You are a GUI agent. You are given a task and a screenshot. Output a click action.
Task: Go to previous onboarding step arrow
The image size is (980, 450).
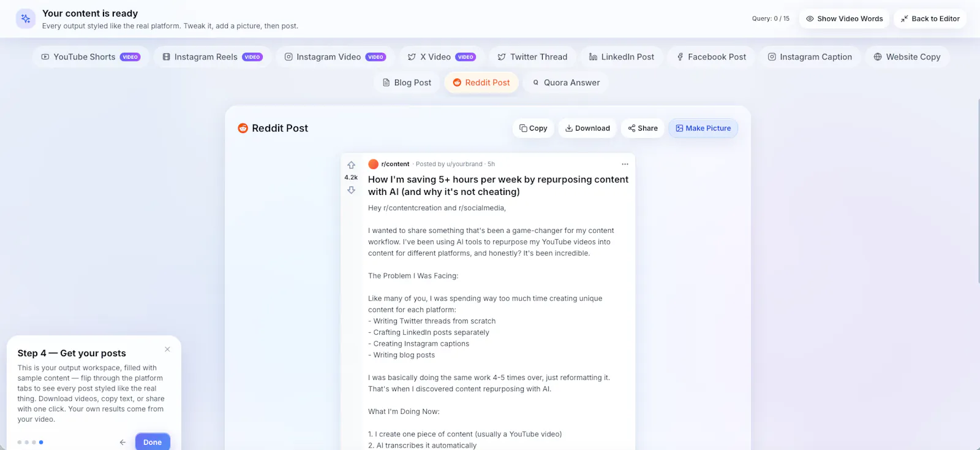[x=123, y=442]
